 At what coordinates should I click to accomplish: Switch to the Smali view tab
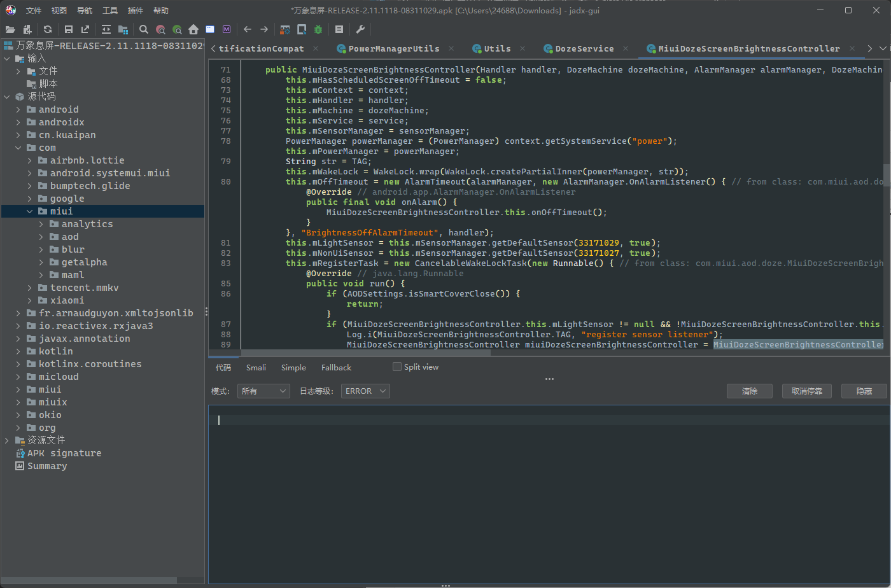click(256, 367)
